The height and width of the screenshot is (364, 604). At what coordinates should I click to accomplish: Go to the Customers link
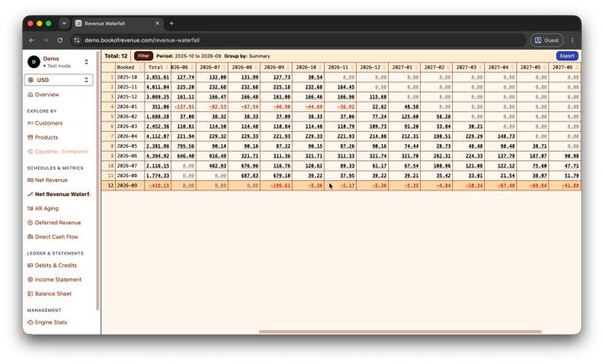tap(48, 124)
